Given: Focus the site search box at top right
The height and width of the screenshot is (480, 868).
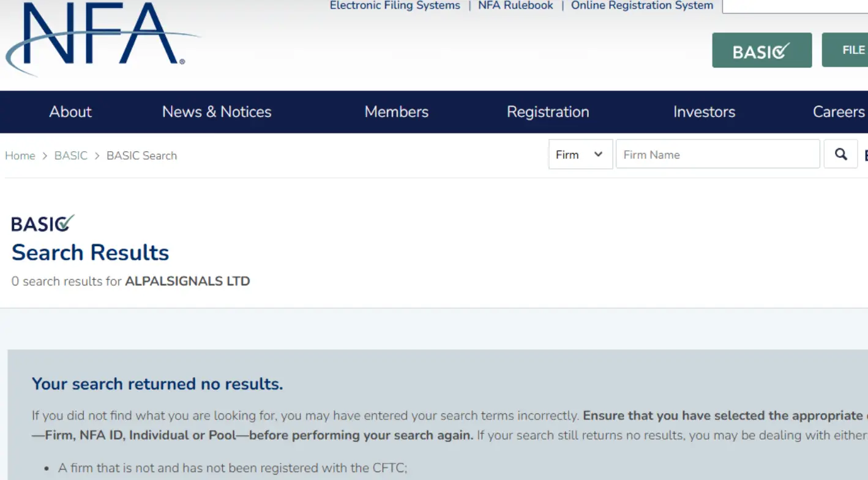Looking at the screenshot, I should [x=795, y=6].
